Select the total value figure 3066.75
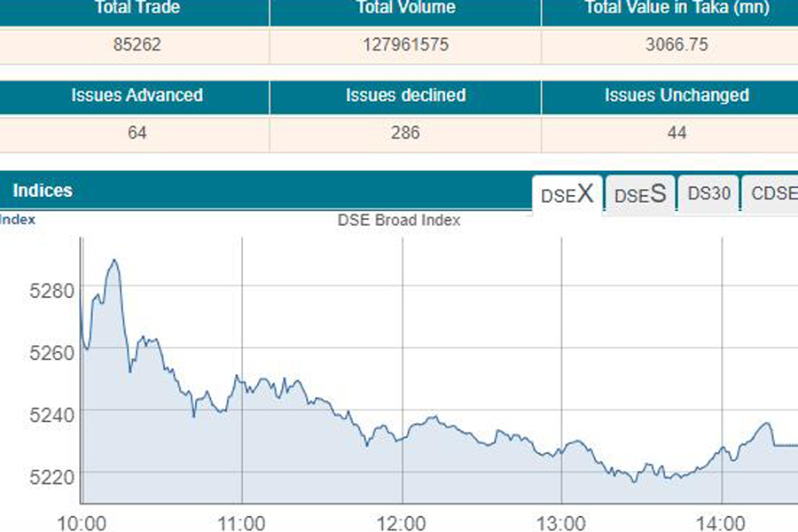Screen dimensions: 798x532 677,44
